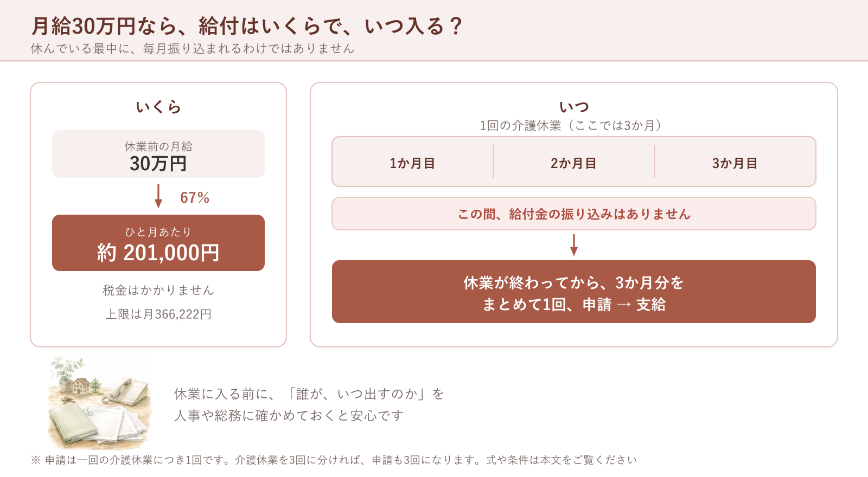Click the 約 201,000円 box
The image size is (868, 477).
158,243
